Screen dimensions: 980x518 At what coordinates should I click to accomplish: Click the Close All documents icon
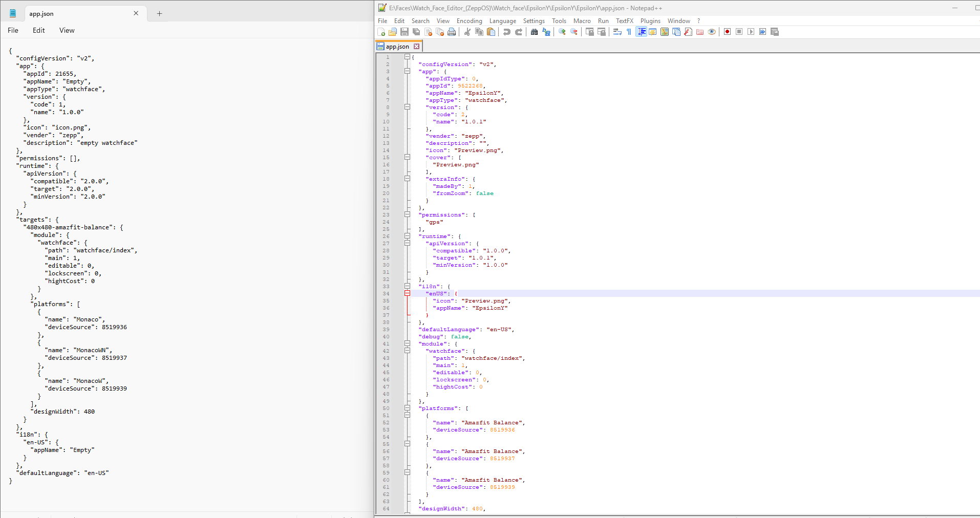pyautogui.click(x=440, y=32)
